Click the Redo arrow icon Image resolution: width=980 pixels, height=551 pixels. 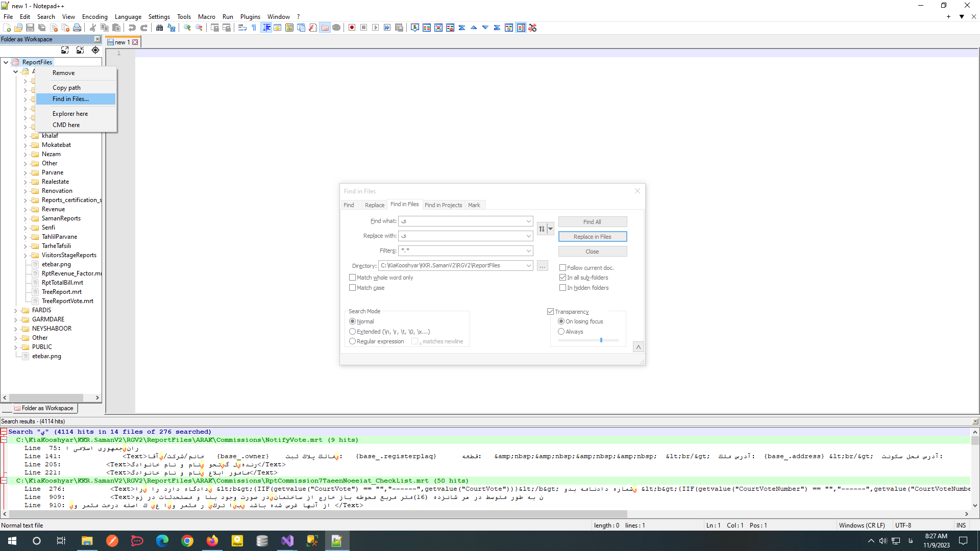click(144, 28)
